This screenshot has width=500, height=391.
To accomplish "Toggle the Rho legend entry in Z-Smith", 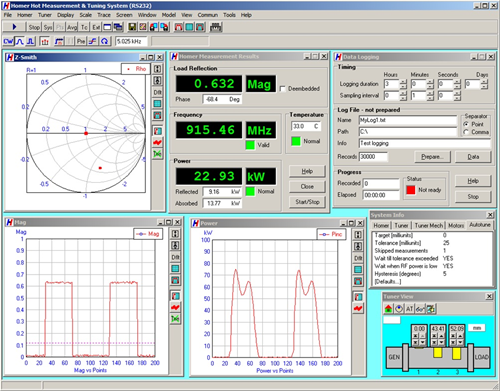I will pyautogui.click(x=137, y=69).
